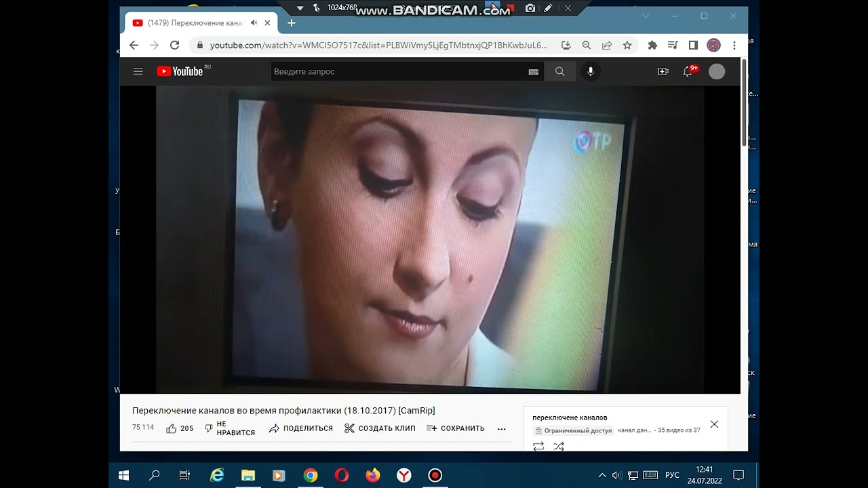Open Chrome extensions puzzle icon
The image size is (868, 488).
(x=652, y=45)
